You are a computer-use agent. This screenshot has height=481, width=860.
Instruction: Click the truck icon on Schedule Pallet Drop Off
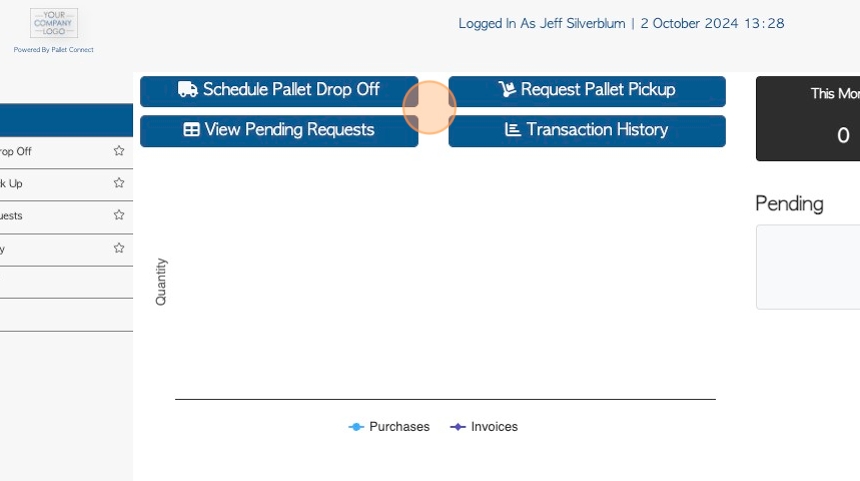[x=188, y=89]
